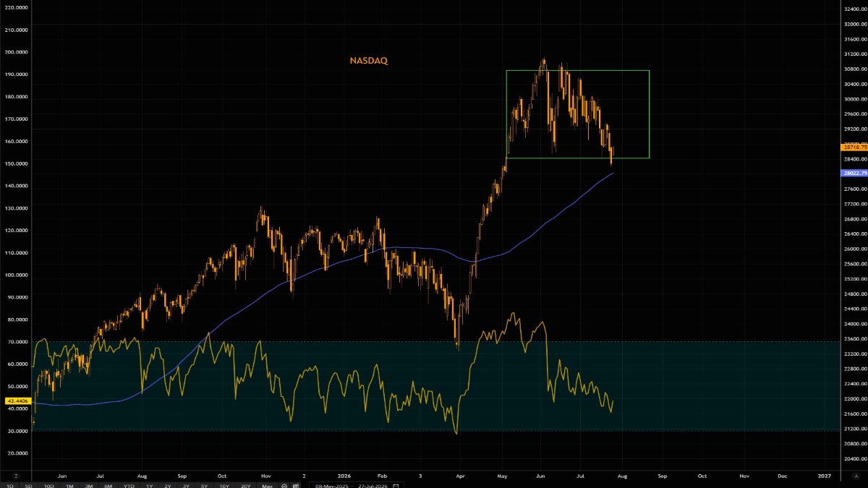
Task: Switch range to 3M
Action: 89,486
